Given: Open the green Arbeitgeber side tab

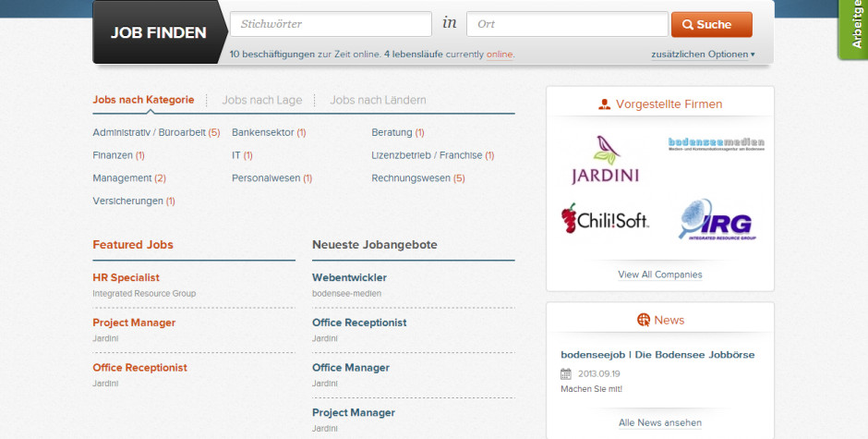Looking at the screenshot, I should 856,28.
